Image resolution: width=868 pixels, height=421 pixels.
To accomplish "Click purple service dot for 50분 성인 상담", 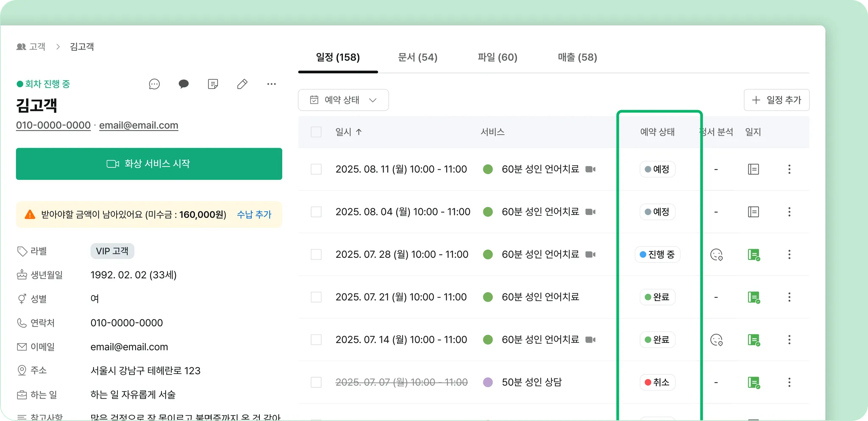I will coord(488,382).
